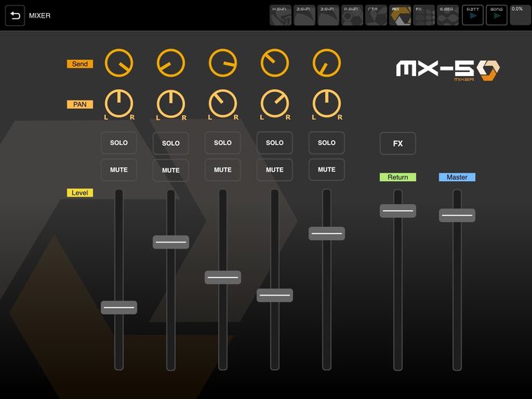Open the FX button above Return
The image size is (532, 399).
click(x=398, y=143)
